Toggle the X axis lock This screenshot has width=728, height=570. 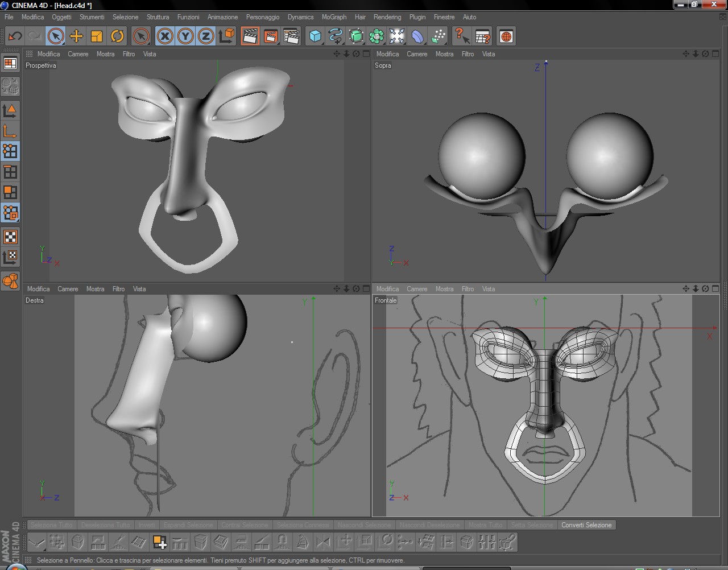[165, 36]
